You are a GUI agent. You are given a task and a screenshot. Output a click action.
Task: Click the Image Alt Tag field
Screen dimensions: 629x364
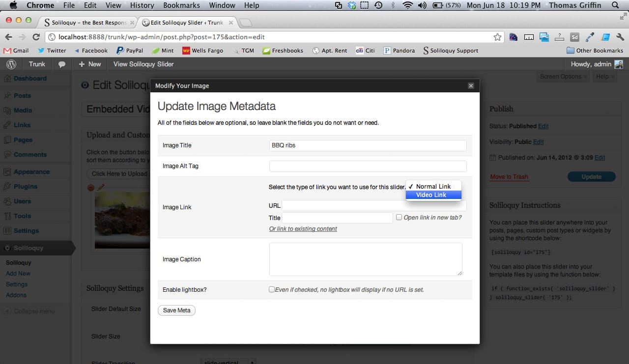pos(368,166)
